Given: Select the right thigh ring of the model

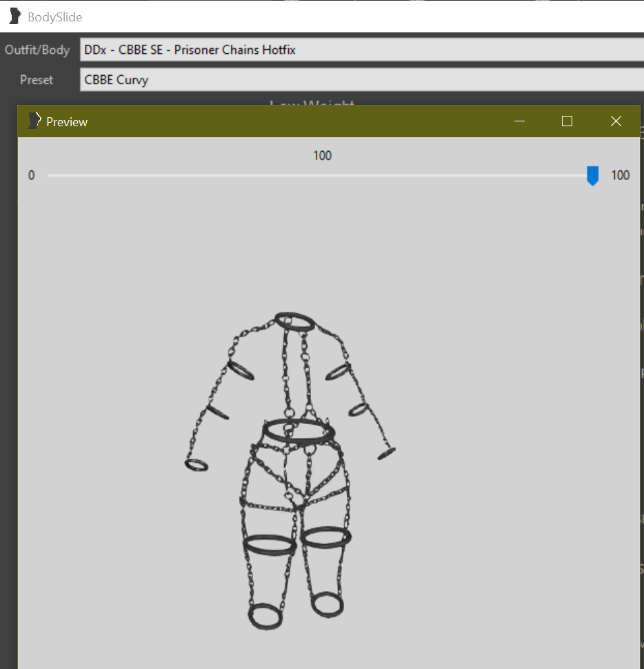Looking at the screenshot, I should coord(326,537).
